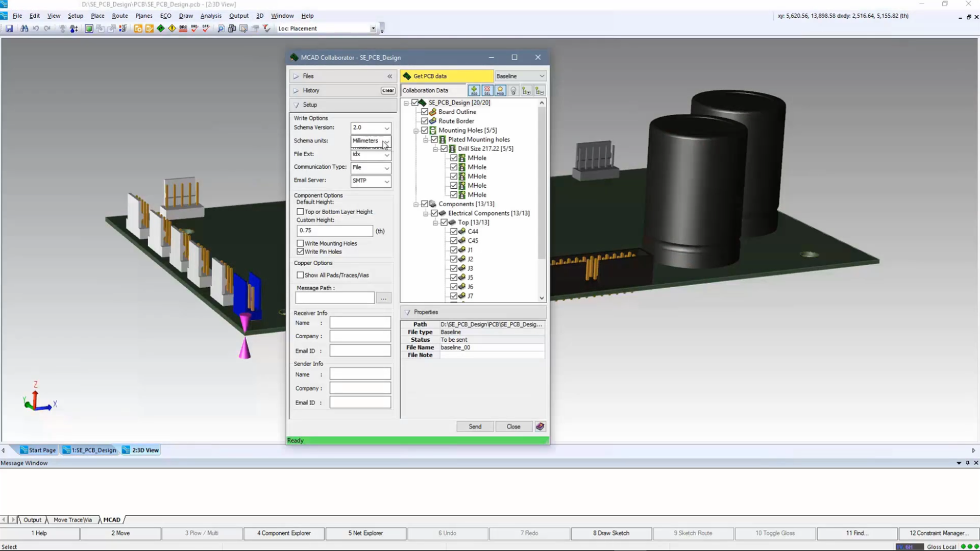
Task: Open the Planes menu
Action: (x=143, y=16)
